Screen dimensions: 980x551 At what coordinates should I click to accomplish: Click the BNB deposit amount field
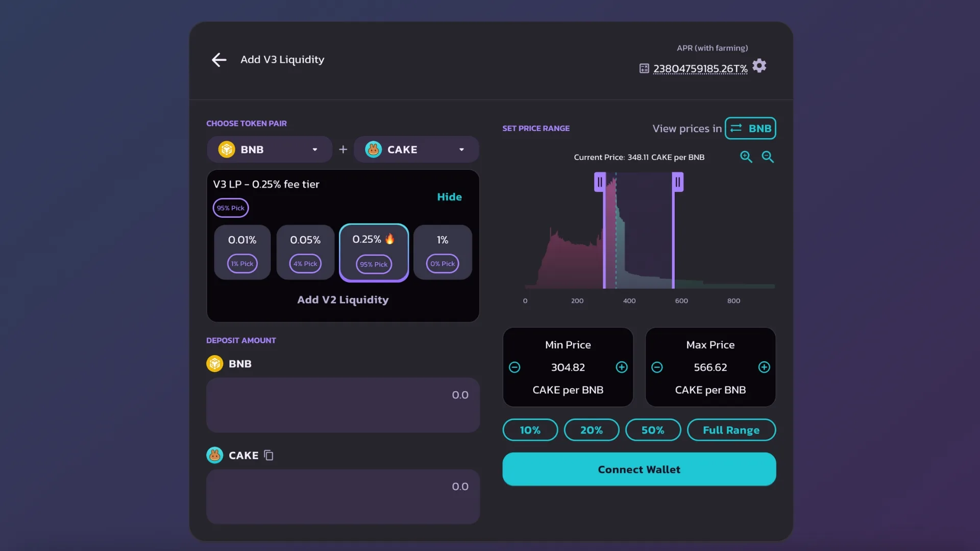click(x=342, y=405)
